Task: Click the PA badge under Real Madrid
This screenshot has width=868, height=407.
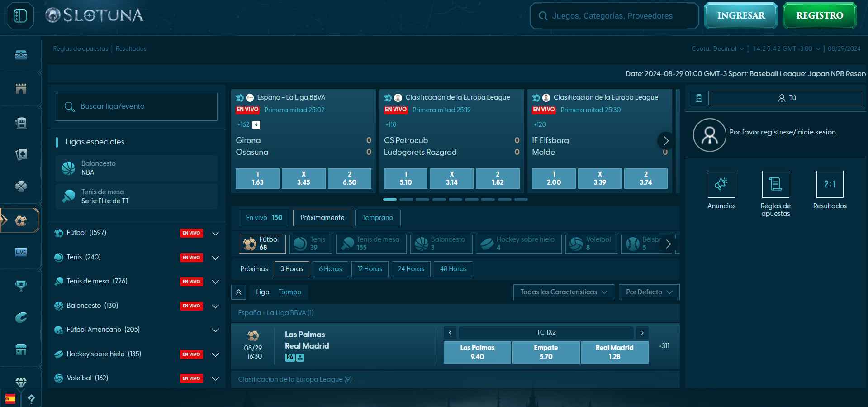Action: click(x=289, y=358)
